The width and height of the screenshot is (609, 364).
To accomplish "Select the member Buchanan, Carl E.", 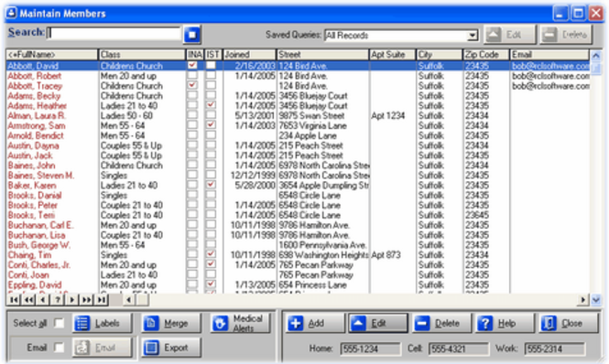I will pos(41,225).
